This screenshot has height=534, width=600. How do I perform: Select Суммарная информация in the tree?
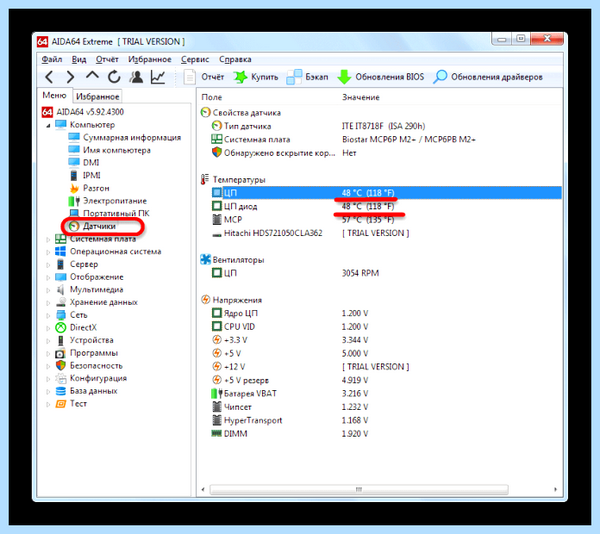(132, 137)
